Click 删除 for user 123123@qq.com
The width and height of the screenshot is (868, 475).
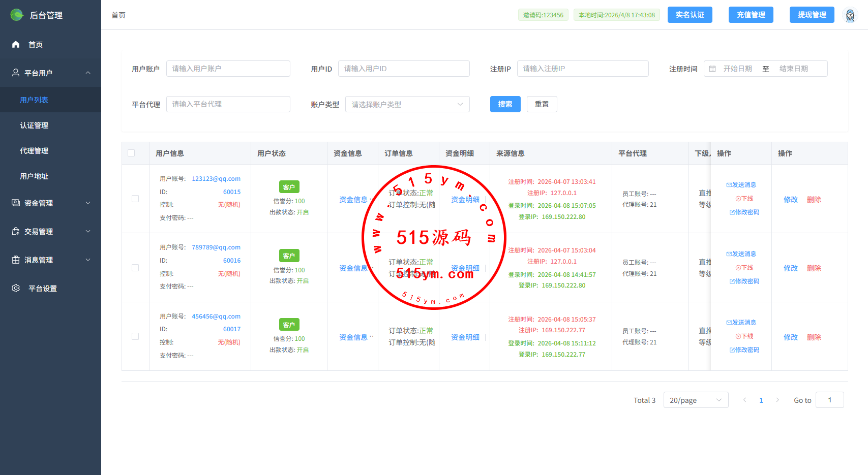[814, 200]
